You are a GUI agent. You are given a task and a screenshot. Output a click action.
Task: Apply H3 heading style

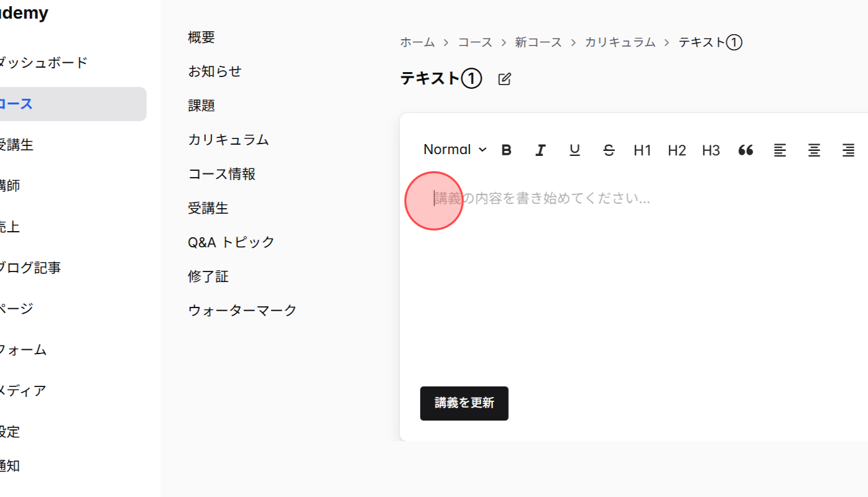point(711,150)
